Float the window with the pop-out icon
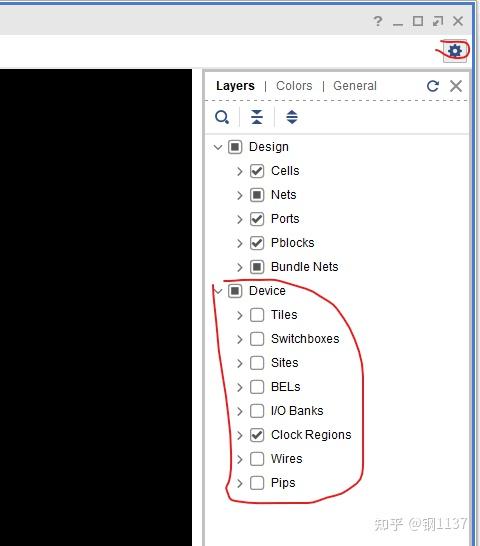Screen dimensions: 480x546 438,22
